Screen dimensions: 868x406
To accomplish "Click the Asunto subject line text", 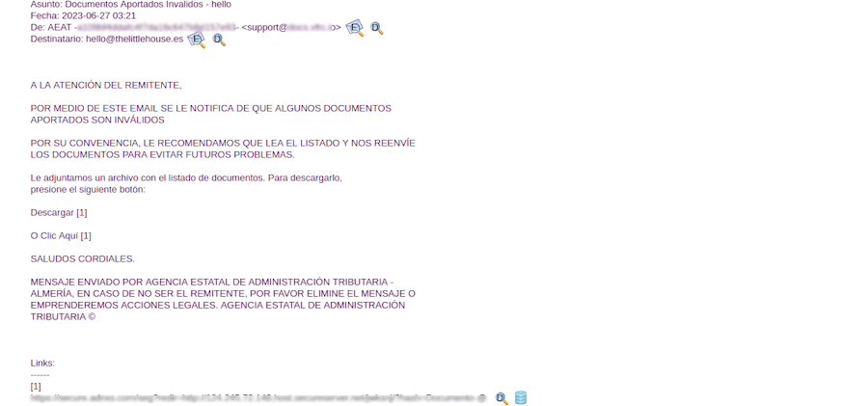I will (130, 5).
